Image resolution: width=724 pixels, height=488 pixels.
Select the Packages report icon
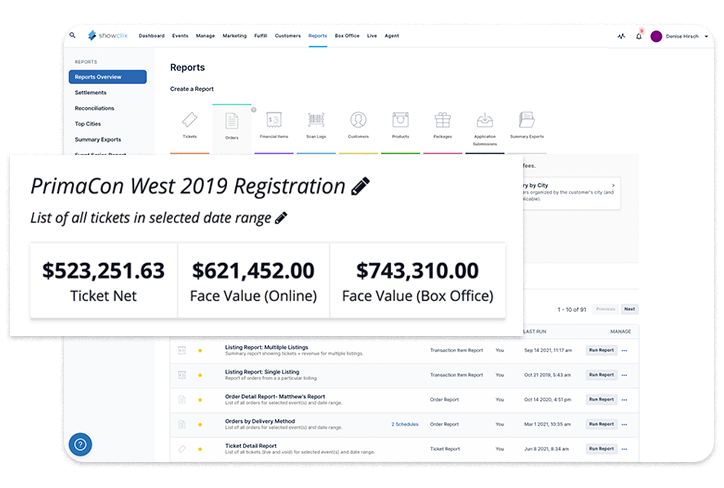(x=442, y=123)
